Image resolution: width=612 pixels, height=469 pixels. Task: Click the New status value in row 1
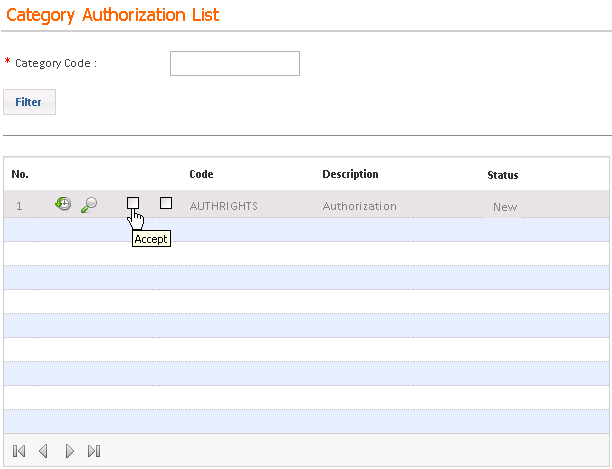pos(505,207)
